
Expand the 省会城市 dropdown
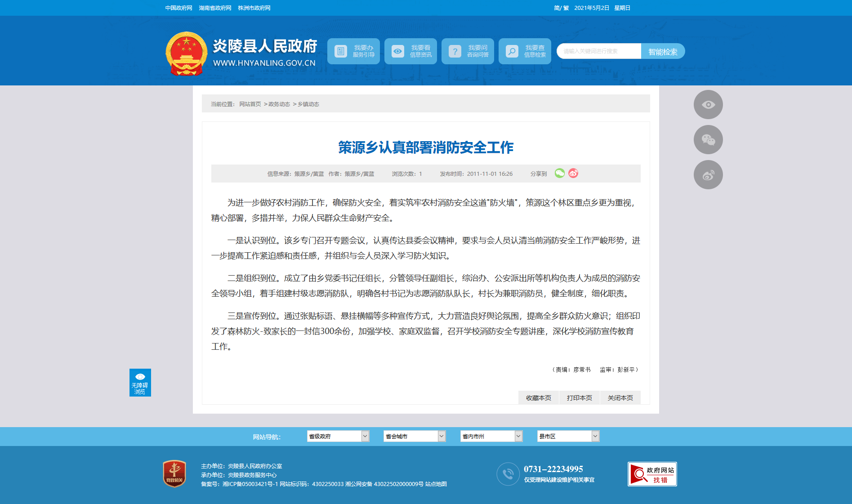click(x=414, y=436)
